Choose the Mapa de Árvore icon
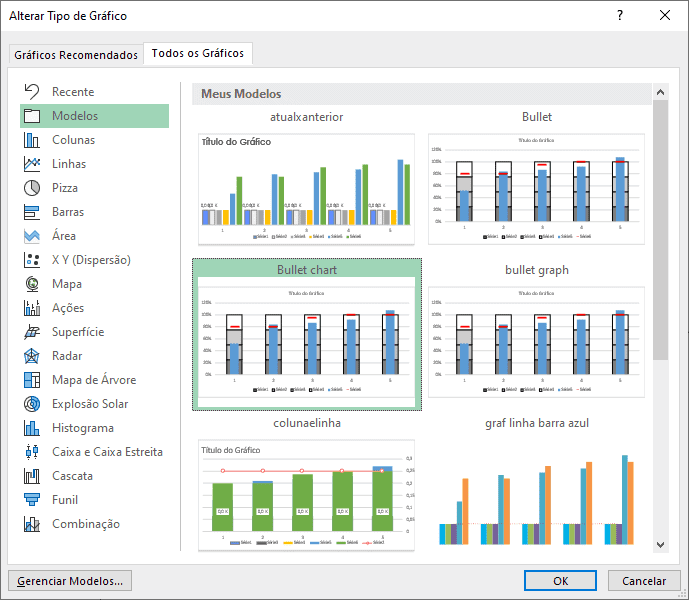 (32, 380)
